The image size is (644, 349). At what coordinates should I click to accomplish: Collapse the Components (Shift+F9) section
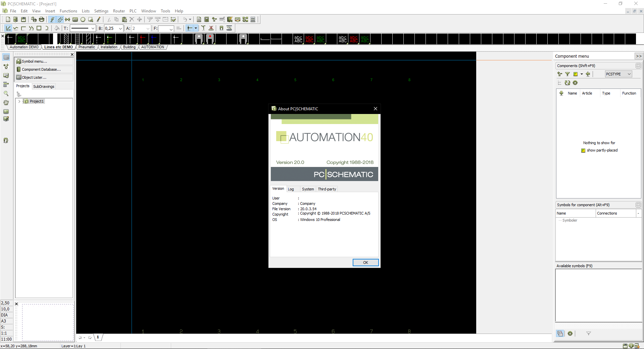tap(638, 66)
